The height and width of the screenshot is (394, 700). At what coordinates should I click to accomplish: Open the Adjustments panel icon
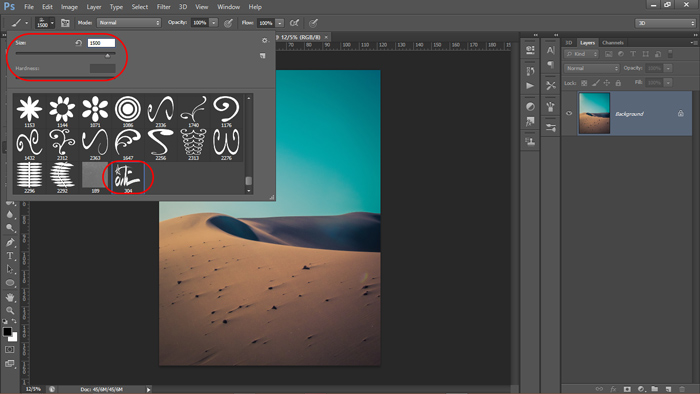(530, 107)
